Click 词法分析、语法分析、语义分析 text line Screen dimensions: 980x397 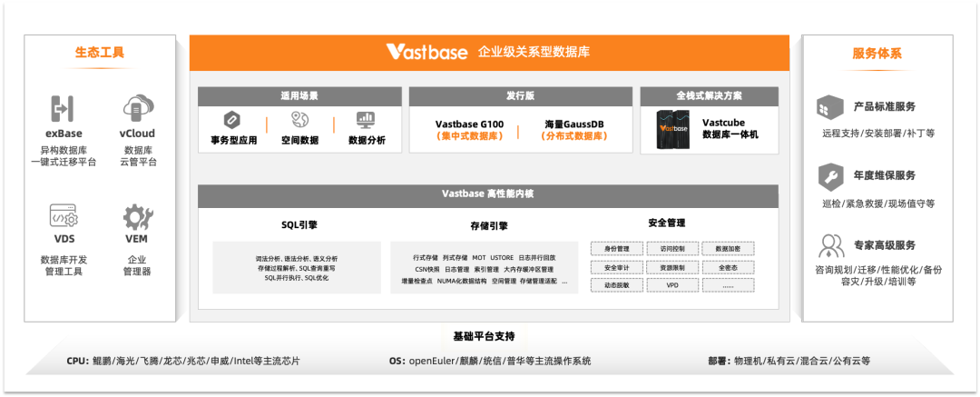coord(296,259)
